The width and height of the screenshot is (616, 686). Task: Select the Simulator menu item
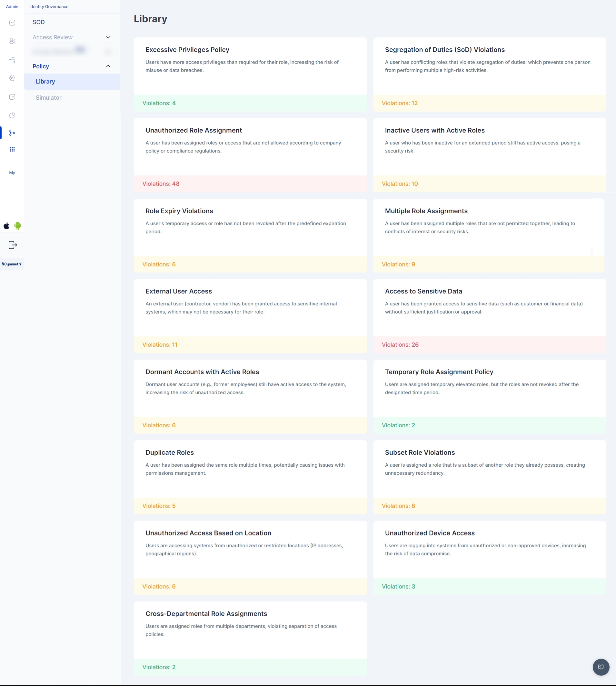tap(48, 98)
